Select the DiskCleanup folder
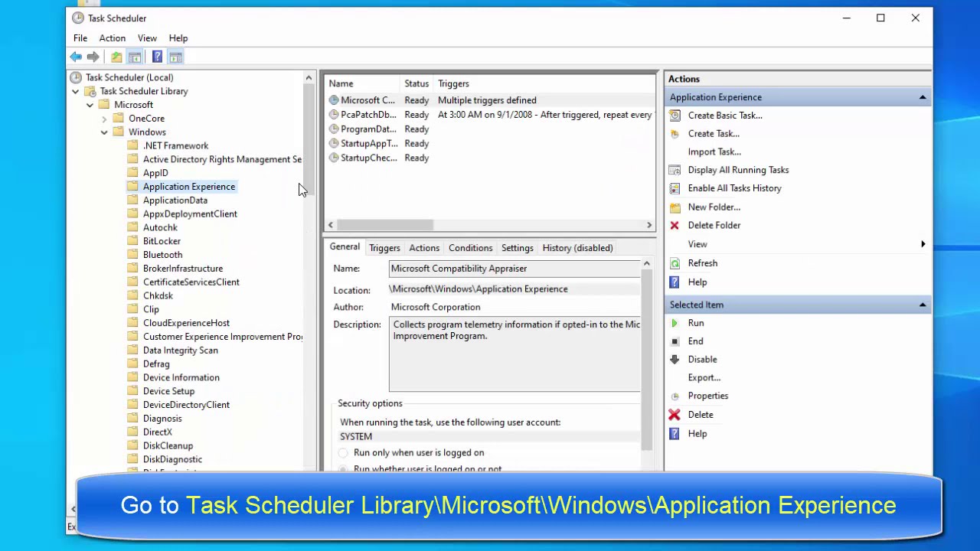980x551 pixels. [168, 446]
